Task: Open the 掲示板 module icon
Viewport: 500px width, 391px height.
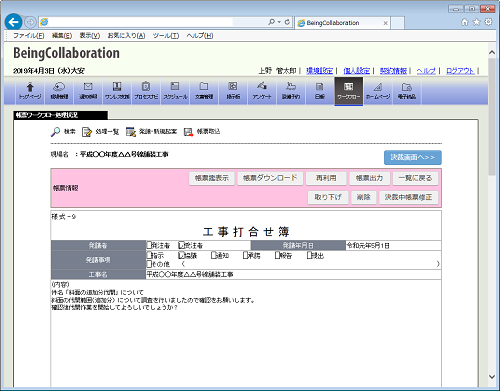Action: 233,91
